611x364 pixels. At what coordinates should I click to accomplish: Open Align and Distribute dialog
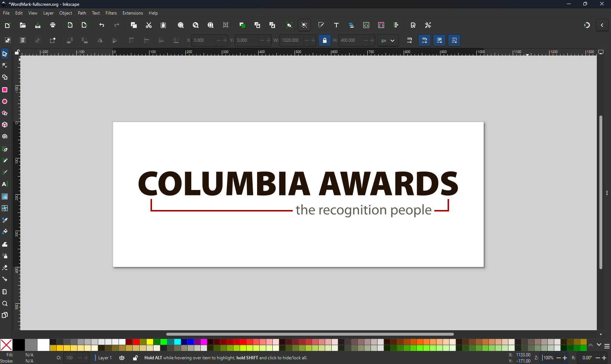coord(396,25)
